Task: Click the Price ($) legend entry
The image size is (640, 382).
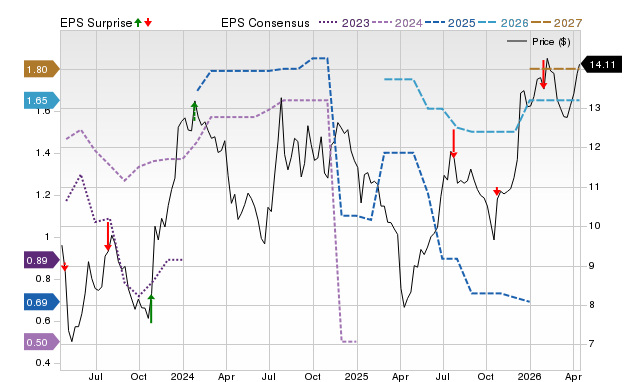Action: [x=539, y=42]
